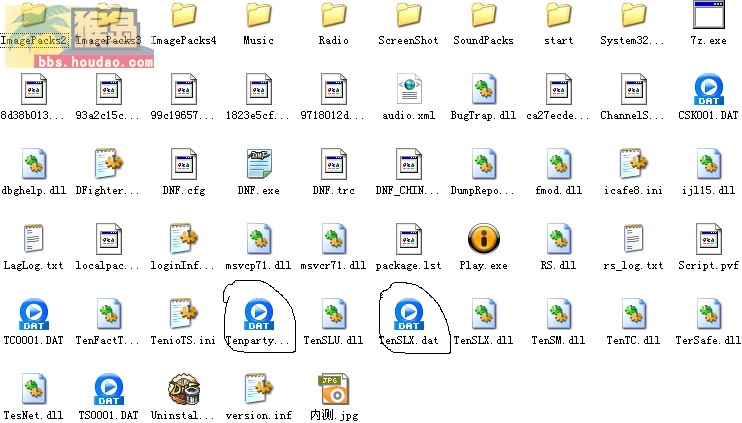The height and width of the screenshot is (423, 742).
Task: Click the dbghelp.dll file icon
Action: pos(34,164)
